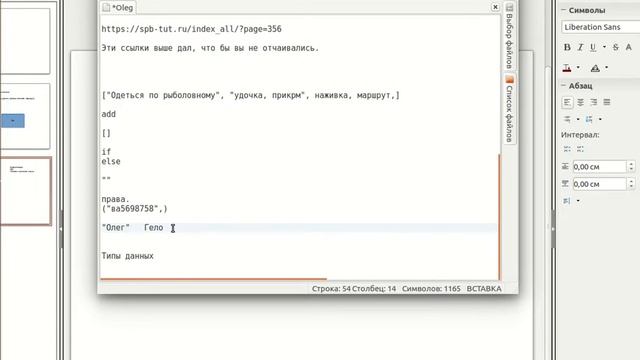Open the dropdown next to the triangle icon
Image resolution: width=640 pixels, height=360 pixels.
607,67
